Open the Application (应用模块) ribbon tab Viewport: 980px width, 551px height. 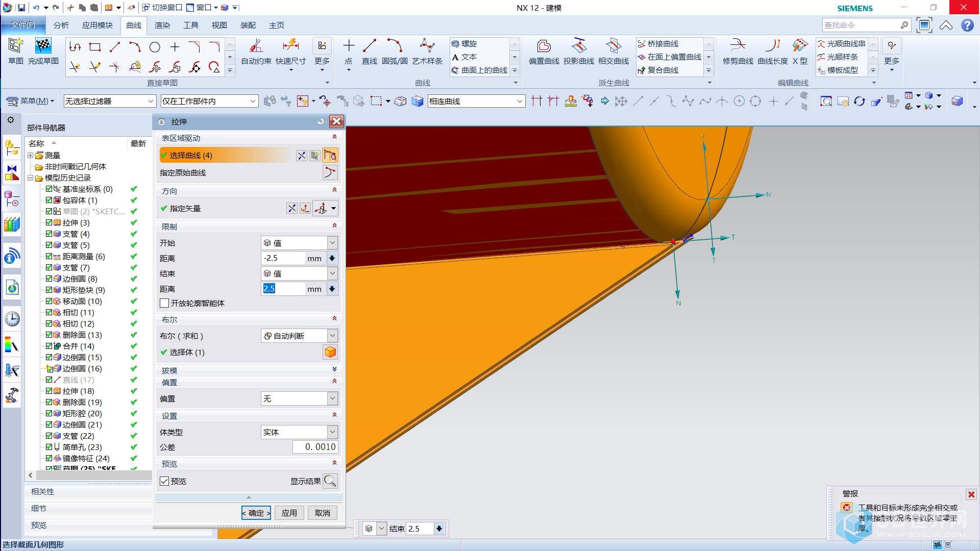(97, 25)
